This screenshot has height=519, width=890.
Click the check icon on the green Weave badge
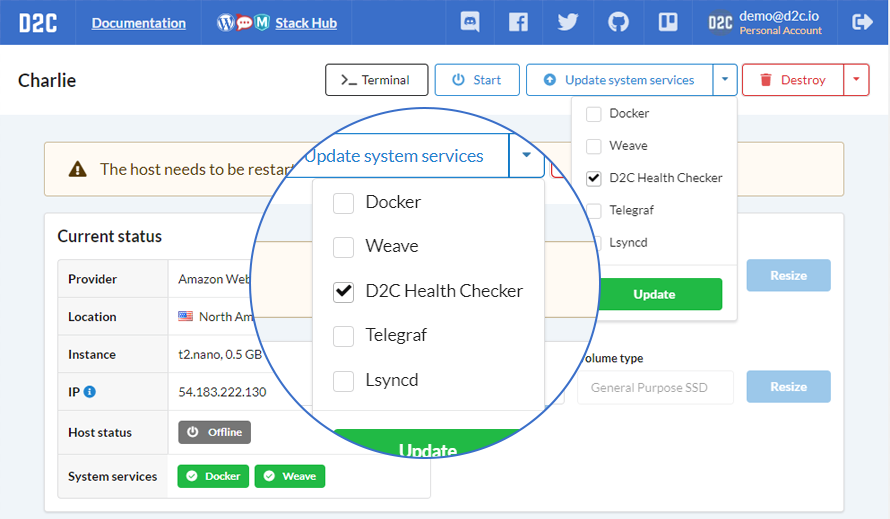click(269, 476)
